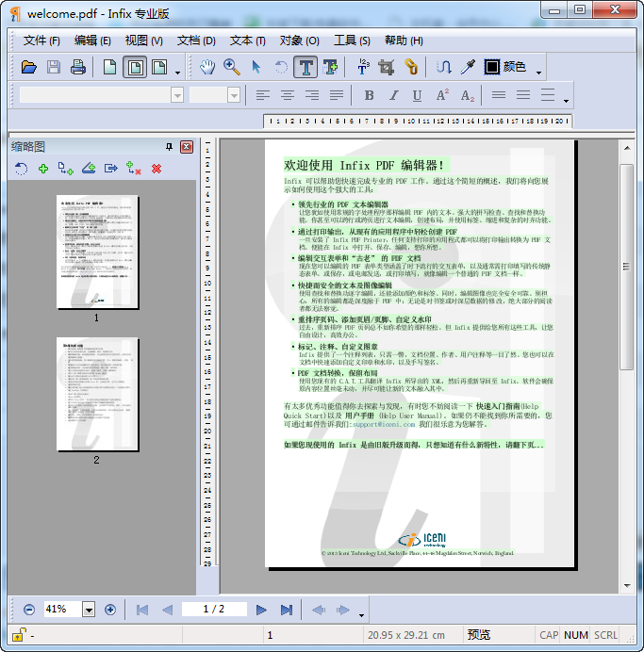Expand the color toolbar overflow arrow

[x=538, y=73]
